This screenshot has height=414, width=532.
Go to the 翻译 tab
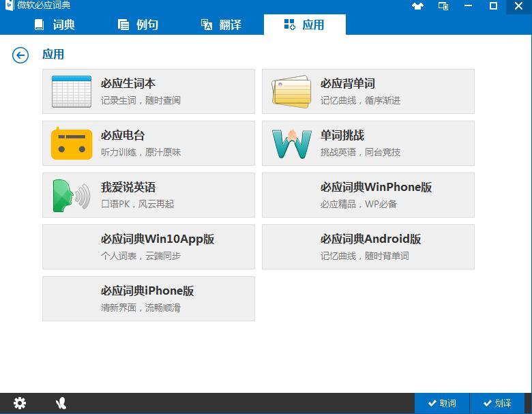click(222, 25)
